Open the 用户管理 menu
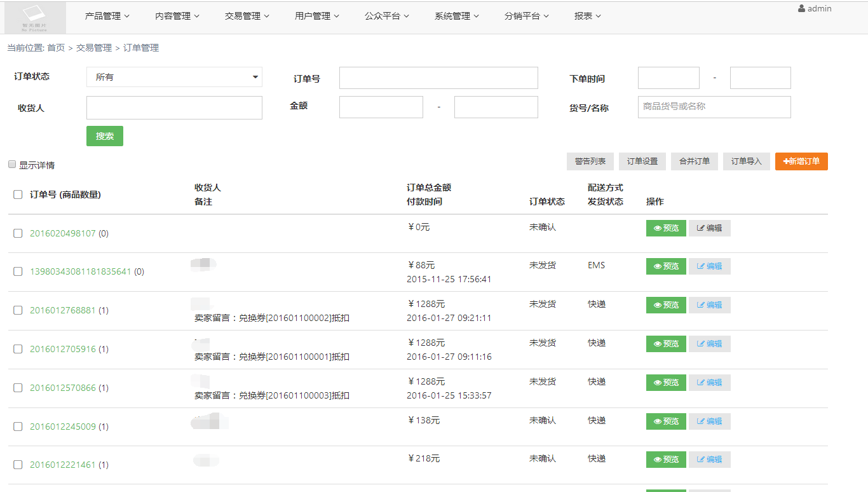The height and width of the screenshot is (492, 868). coord(317,16)
